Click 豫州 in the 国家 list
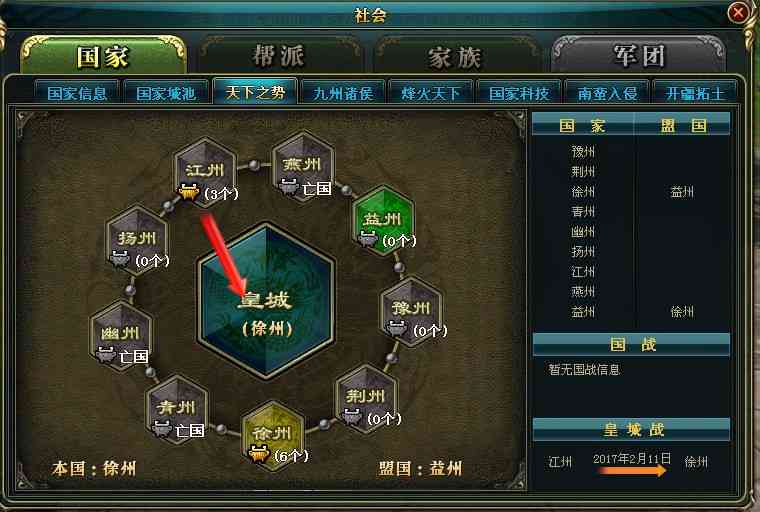The height and width of the screenshot is (512, 760). 583,152
